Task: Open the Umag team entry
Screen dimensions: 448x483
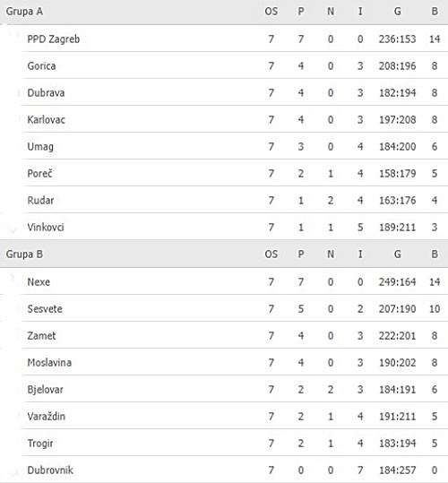Action: [40, 147]
